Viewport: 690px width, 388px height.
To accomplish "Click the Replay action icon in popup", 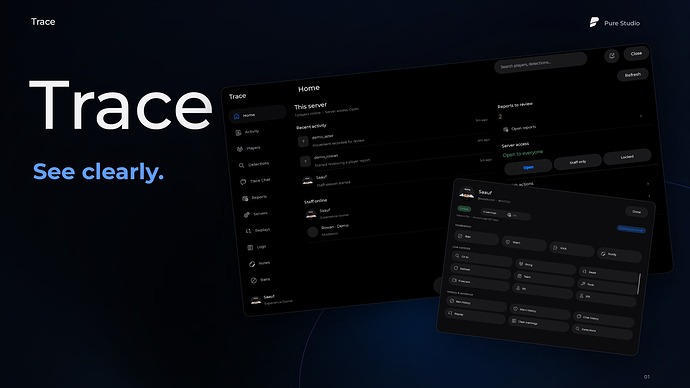I will coord(450,313).
